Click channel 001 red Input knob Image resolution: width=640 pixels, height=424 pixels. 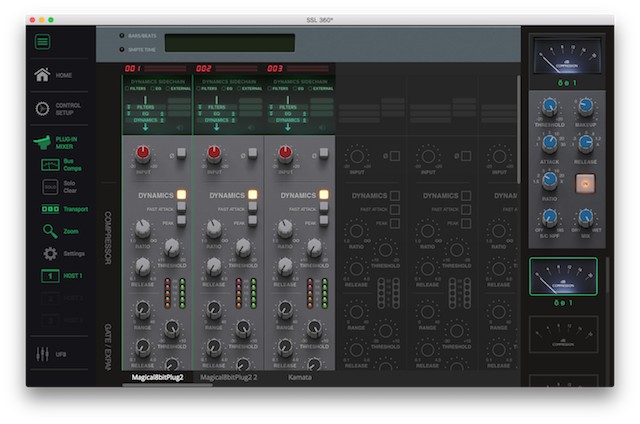[143, 153]
